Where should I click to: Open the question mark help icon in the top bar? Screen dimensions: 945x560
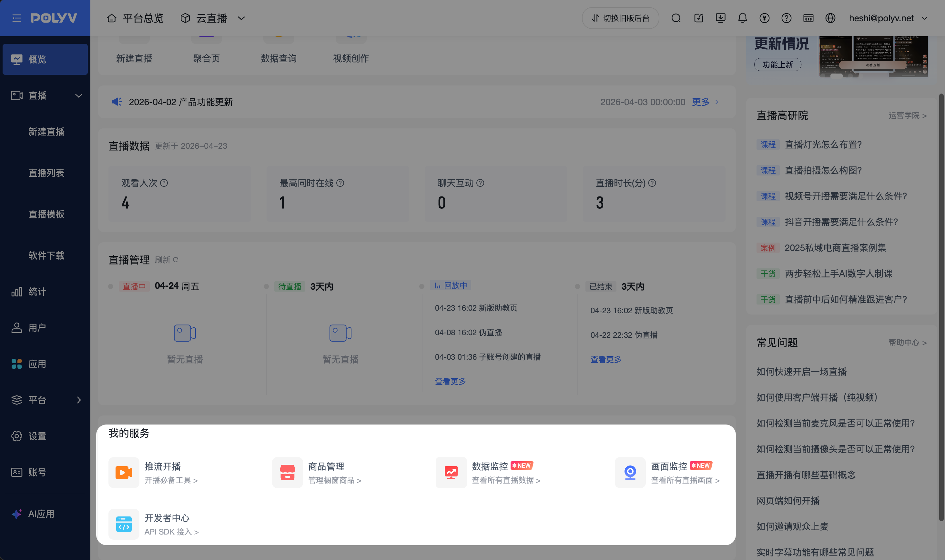click(x=787, y=18)
